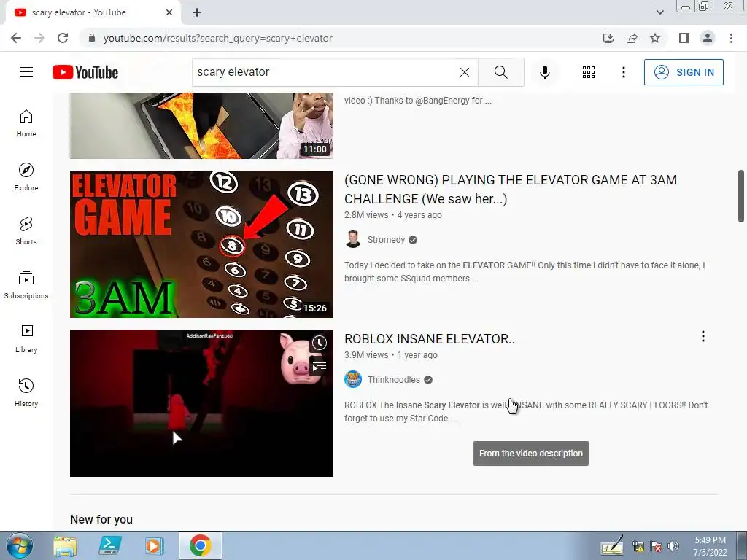Click the SIGN IN button
Viewport: 747px width, 560px height.
tap(683, 72)
